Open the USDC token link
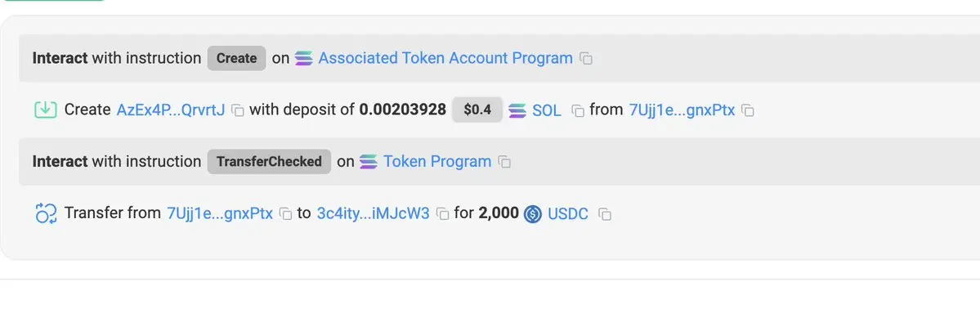This screenshot has height=313, width=980. click(x=568, y=213)
